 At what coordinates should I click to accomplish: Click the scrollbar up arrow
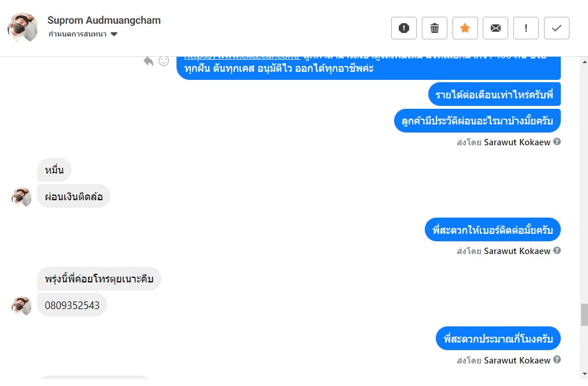tap(585, 61)
